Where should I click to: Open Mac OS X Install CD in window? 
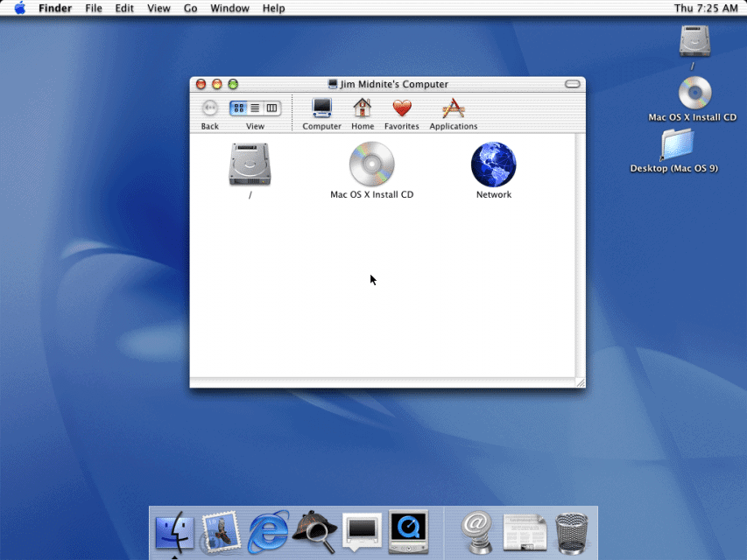[x=371, y=164]
